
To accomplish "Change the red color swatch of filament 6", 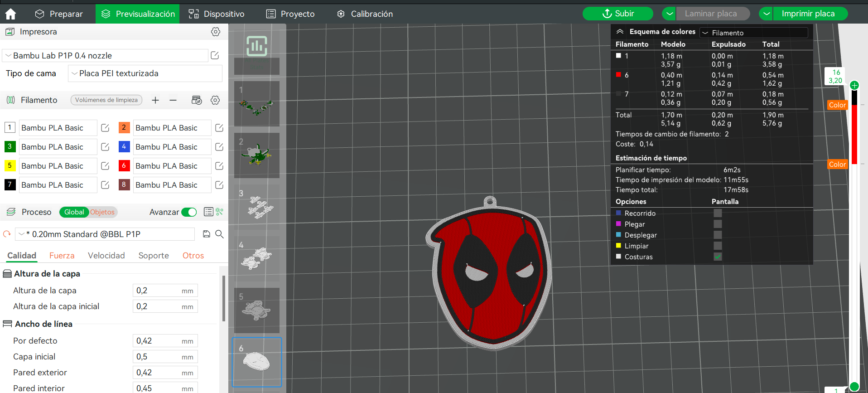I will click(x=124, y=166).
